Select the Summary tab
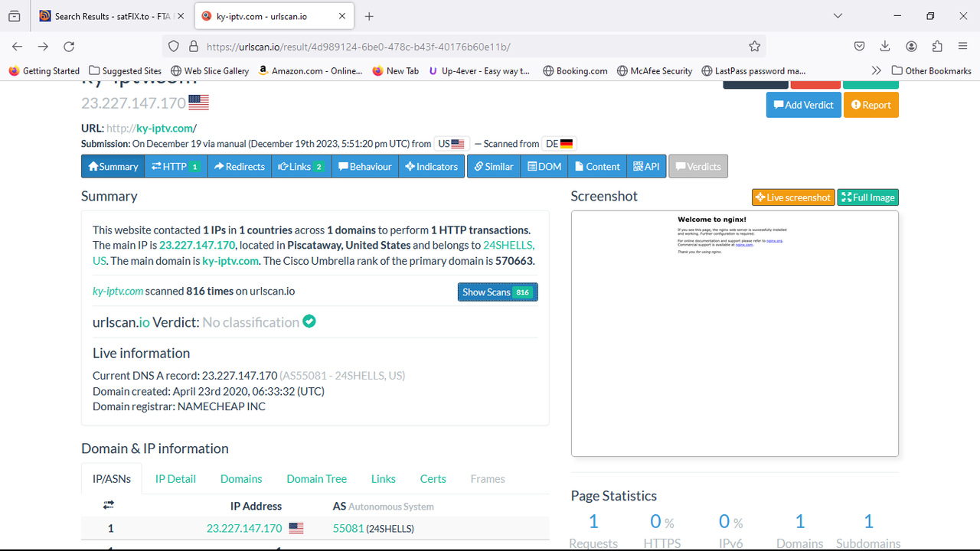This screenshot has height=551, width=980. pos(113,166)
